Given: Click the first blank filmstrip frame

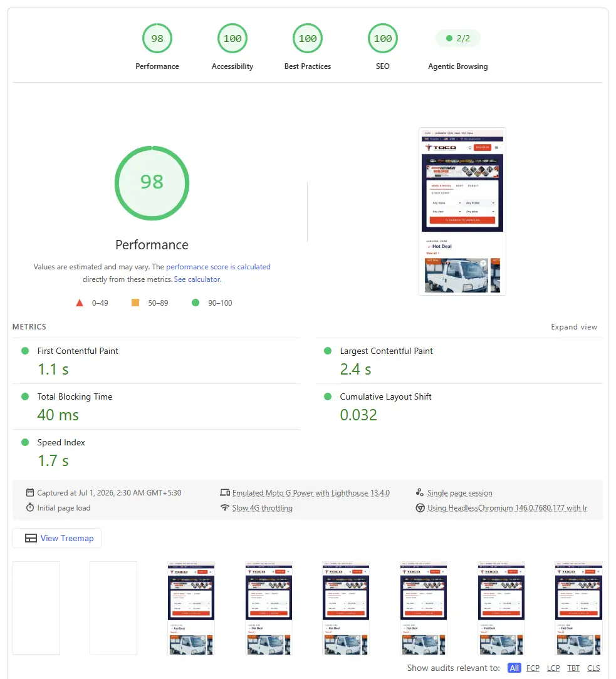Looking at the screenshot, I should (36, 608).
